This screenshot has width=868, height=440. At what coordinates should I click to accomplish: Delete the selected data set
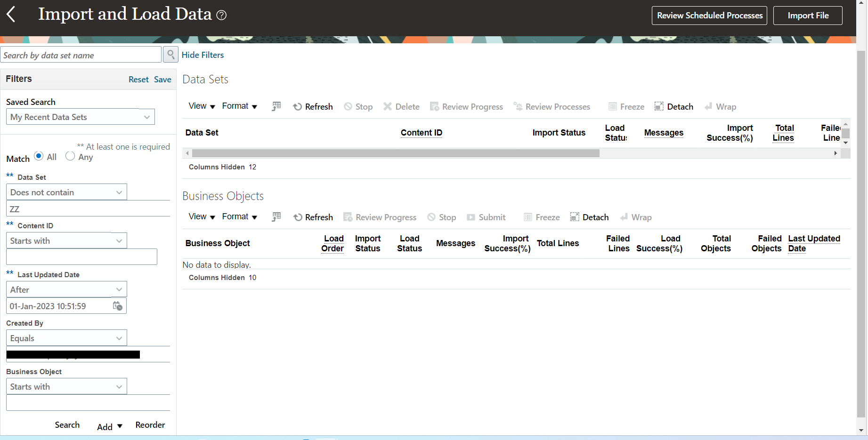401,106
